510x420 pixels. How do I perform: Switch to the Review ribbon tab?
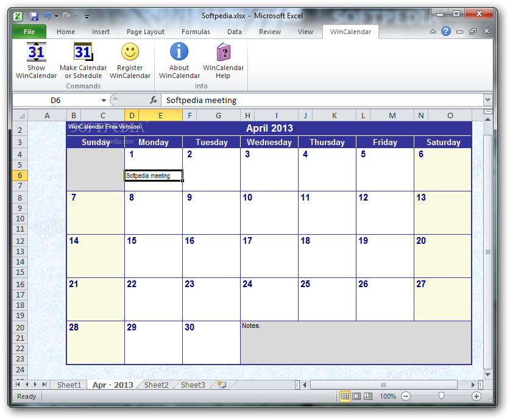[x=270, y=32]
